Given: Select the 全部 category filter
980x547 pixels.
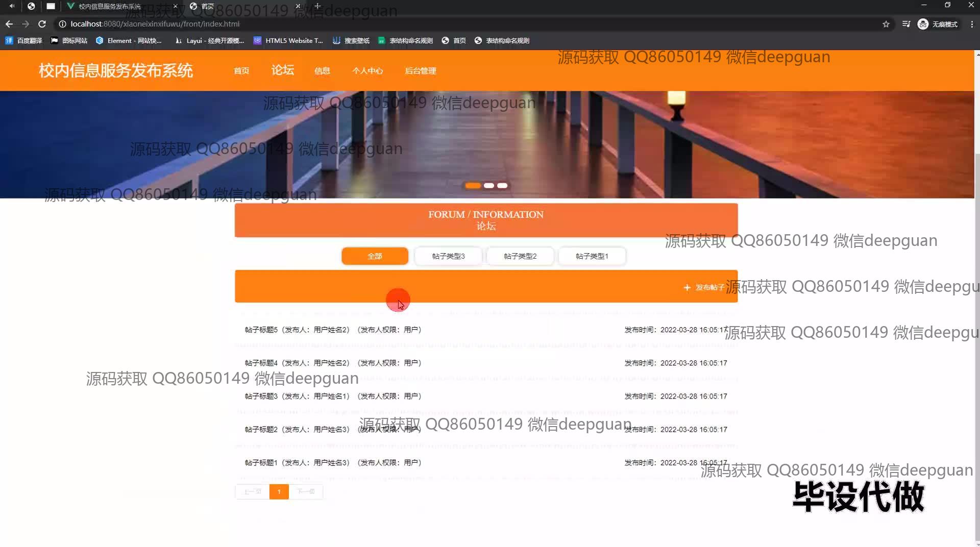Looking at the screenshot, I should pos(375,256).
